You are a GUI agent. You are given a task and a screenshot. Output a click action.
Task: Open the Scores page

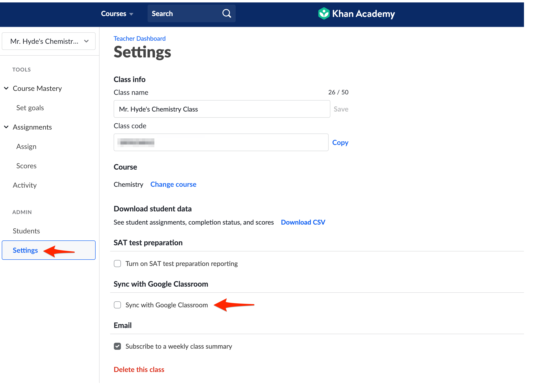26,166
